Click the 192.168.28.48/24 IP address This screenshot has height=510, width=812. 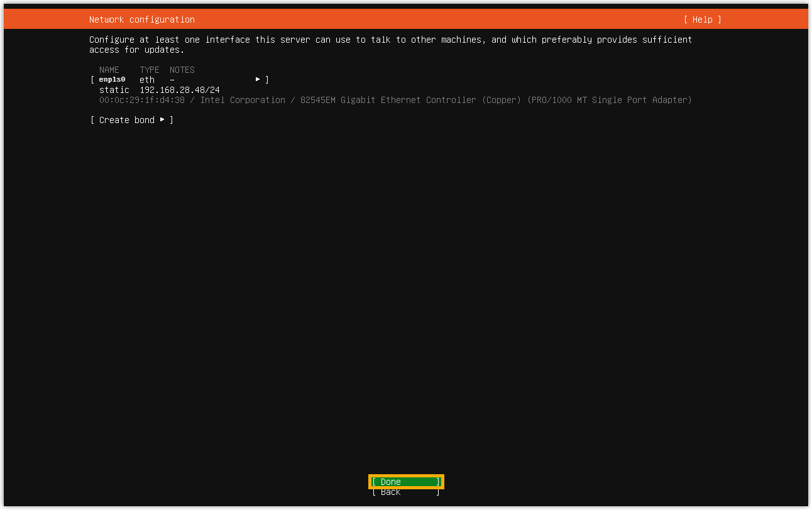tap(179, 90)
